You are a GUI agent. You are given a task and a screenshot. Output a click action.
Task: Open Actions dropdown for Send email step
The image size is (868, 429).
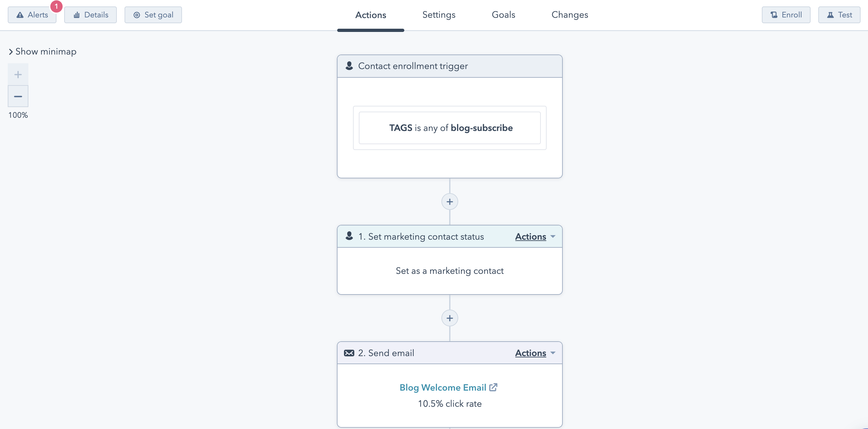click(535, 353)
